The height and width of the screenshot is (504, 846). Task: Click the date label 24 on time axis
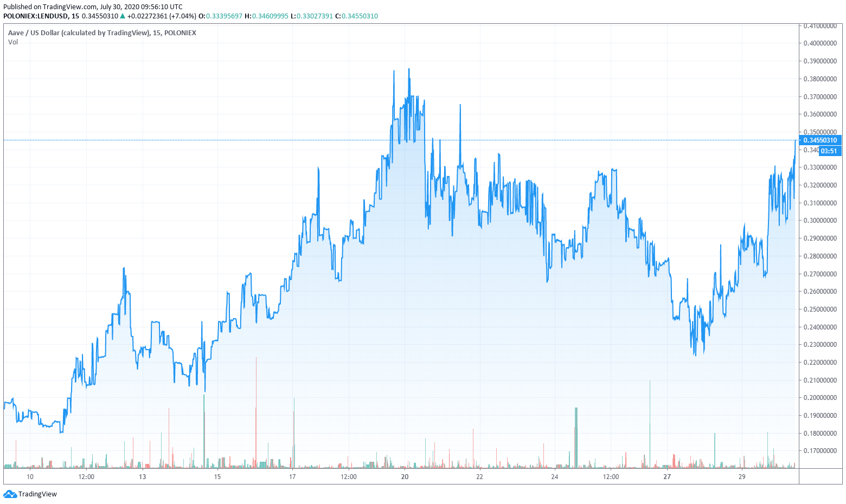(554, 477)
